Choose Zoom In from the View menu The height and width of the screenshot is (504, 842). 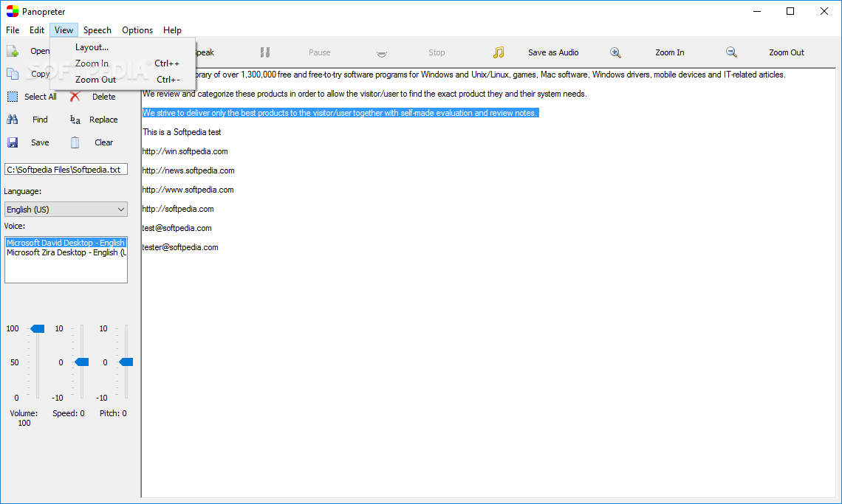point(123,63)
